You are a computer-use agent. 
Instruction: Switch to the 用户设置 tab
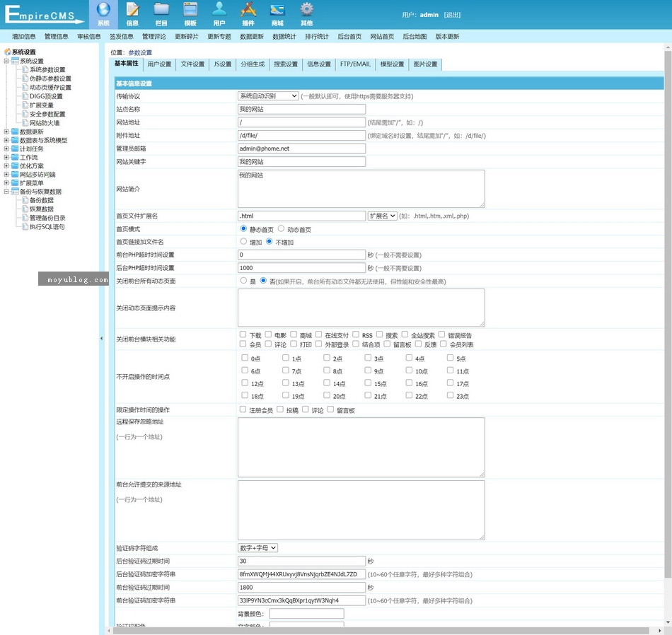[159, 64]
